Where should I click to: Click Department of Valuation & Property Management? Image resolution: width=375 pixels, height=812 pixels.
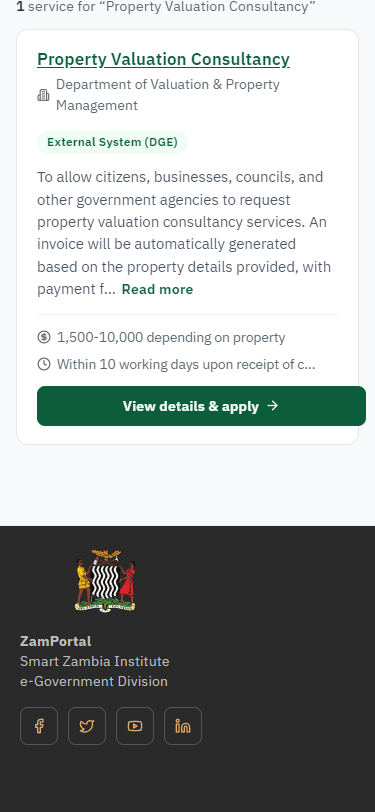point(168,95)
